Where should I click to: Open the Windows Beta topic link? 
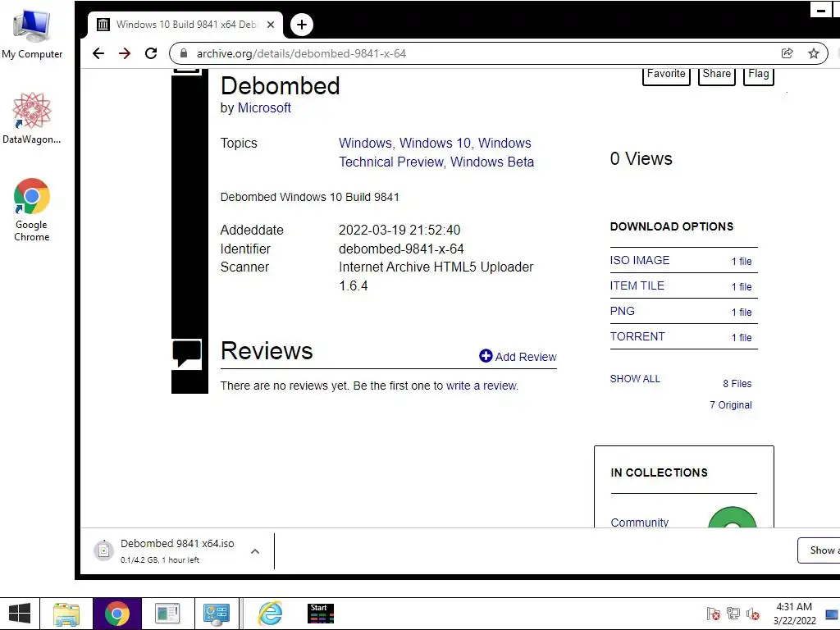pyautogui.click(x=492, y=162)
